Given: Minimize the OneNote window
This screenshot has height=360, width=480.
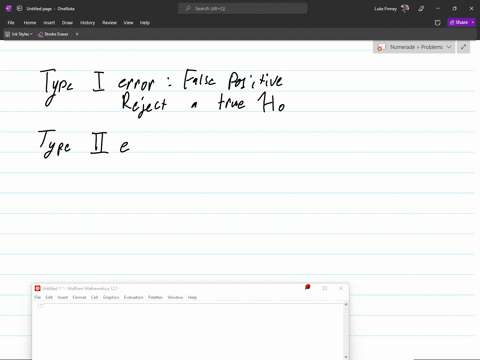Looking at the screenshot, I should [438, 8].
